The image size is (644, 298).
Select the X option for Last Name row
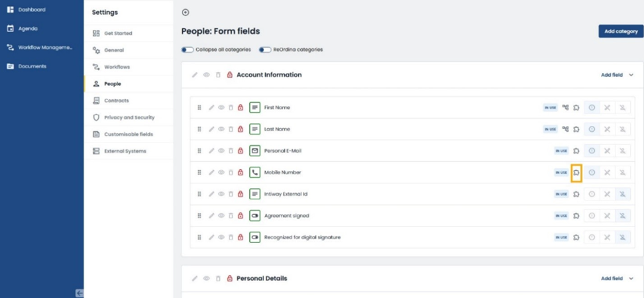pos(607,129)
